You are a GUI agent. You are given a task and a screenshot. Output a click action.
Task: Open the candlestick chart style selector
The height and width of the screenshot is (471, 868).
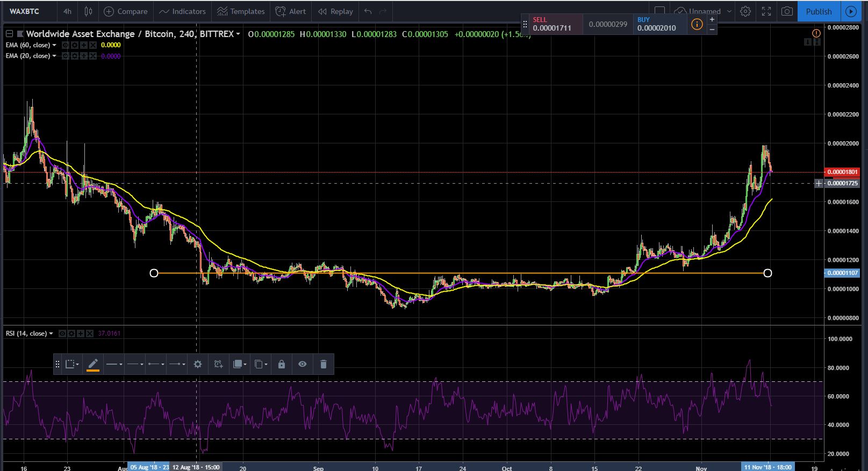[x=89, y=11]
